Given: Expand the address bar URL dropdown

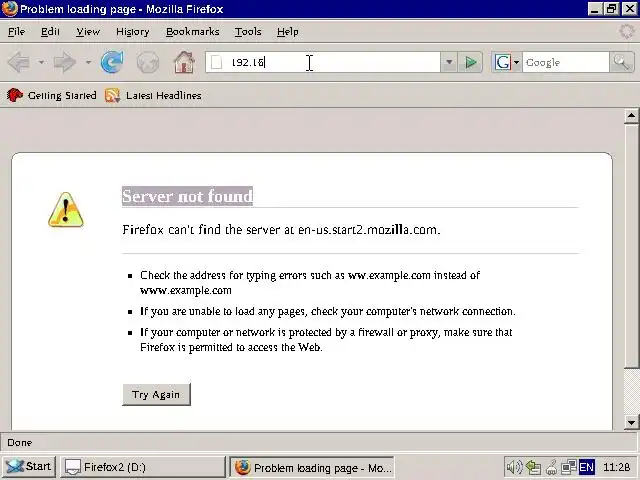Looking at the screenshot, I should [449, 62].
